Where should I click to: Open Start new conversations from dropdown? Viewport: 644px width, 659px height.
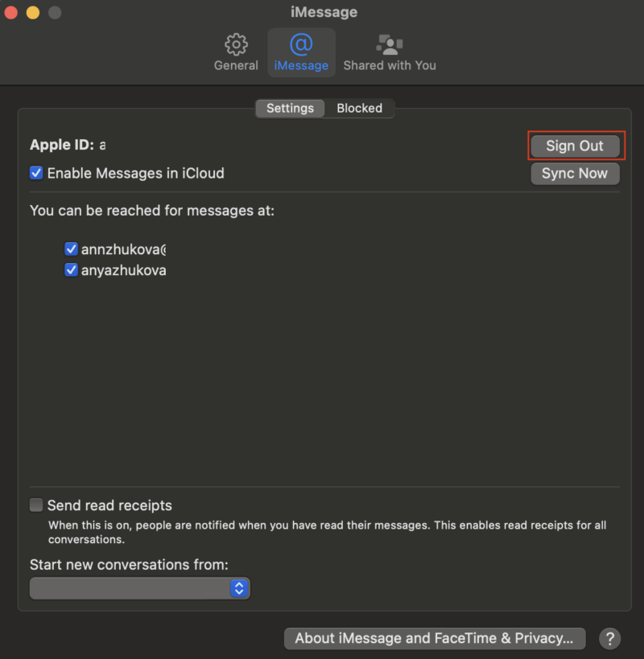click(x=140, y=588)
